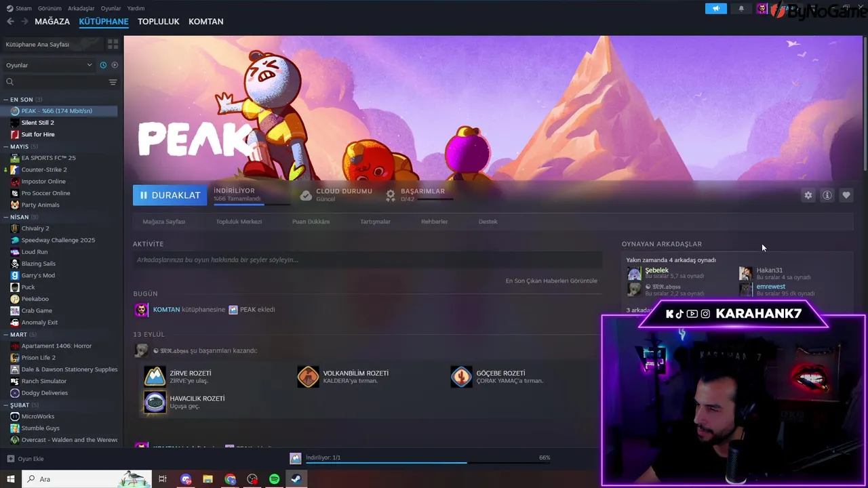Select Stumble Guys game

point(41,428)
